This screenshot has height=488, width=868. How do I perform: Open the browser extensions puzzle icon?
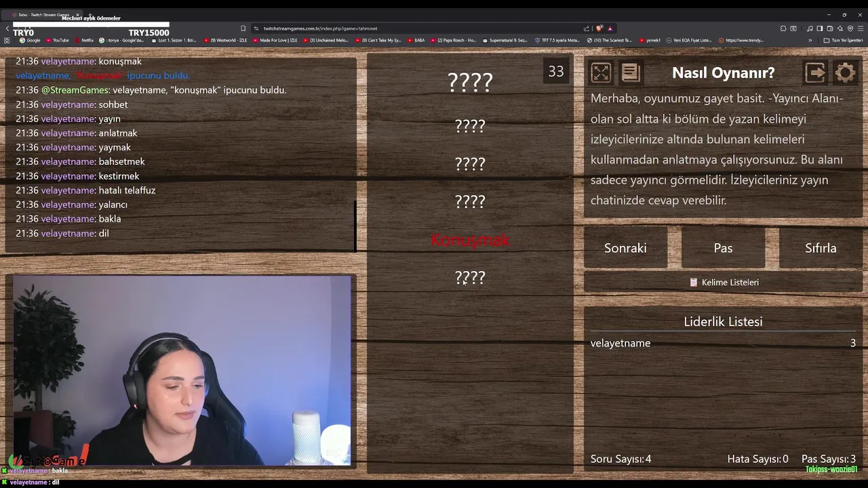[x=783, y=28]
